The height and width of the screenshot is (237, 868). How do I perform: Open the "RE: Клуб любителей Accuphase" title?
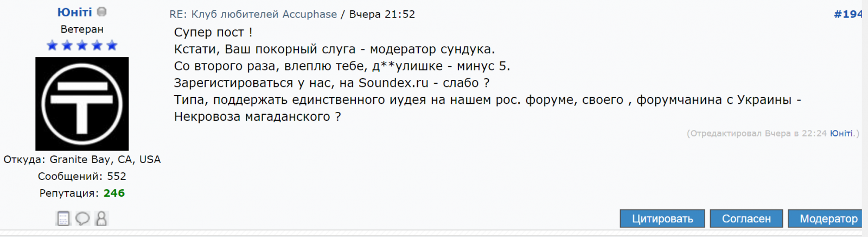pos(253,14)
